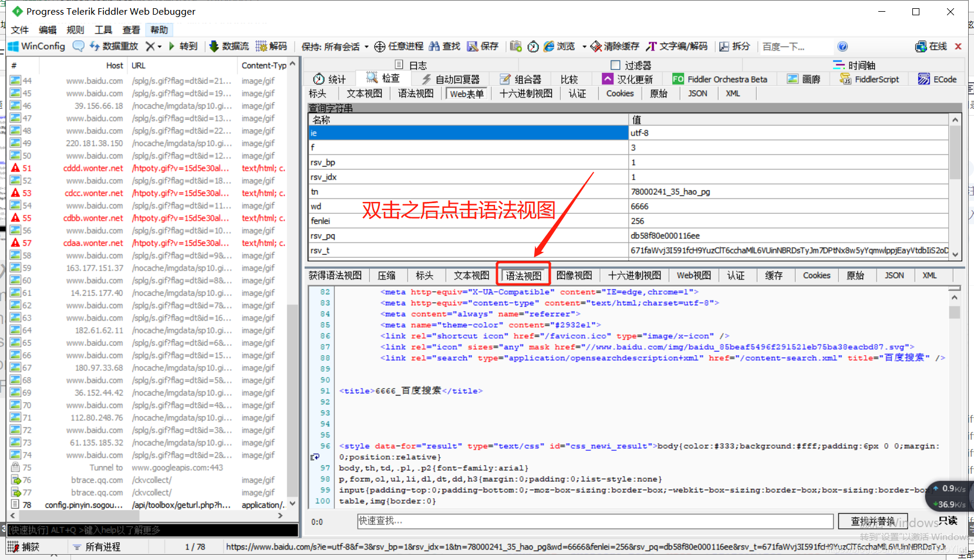Click the 查找 binoculars icon

[x=434, y=46]
